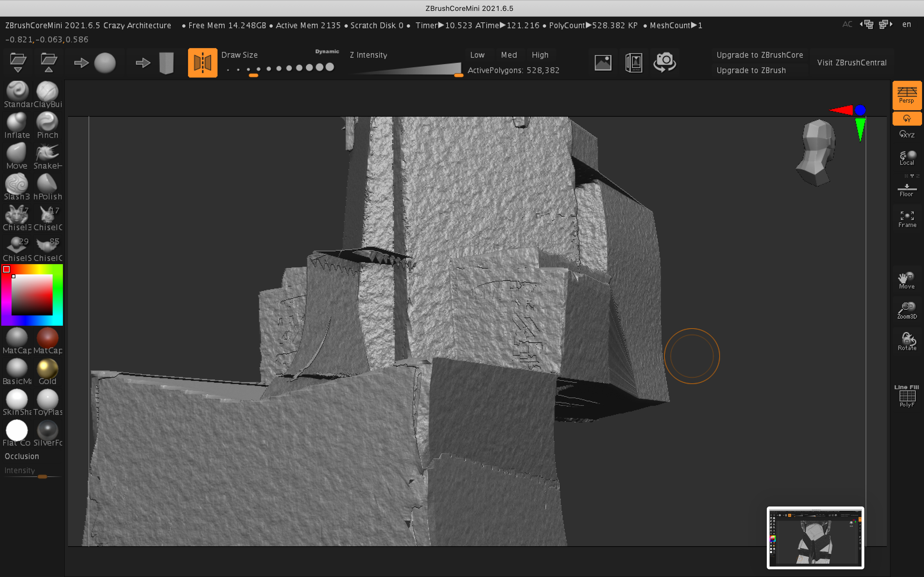
Task: Choose the Inflate brush
Action: tap(17, 125)
